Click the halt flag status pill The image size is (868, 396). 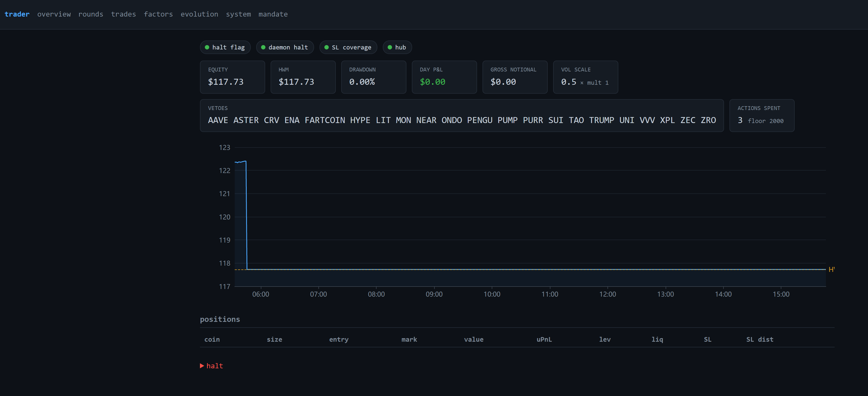pos(225,47)
